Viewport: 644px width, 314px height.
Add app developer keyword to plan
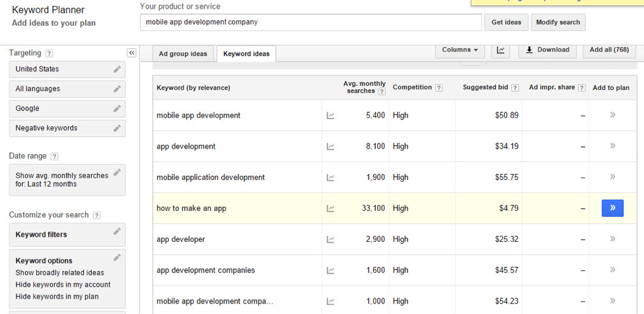coord(613,239)
